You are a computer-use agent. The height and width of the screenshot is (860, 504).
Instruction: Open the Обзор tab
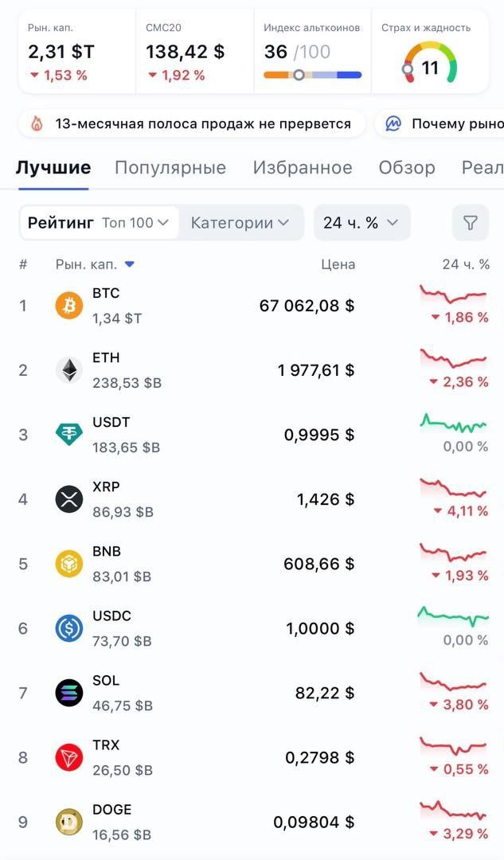click(x=407, y=168)
